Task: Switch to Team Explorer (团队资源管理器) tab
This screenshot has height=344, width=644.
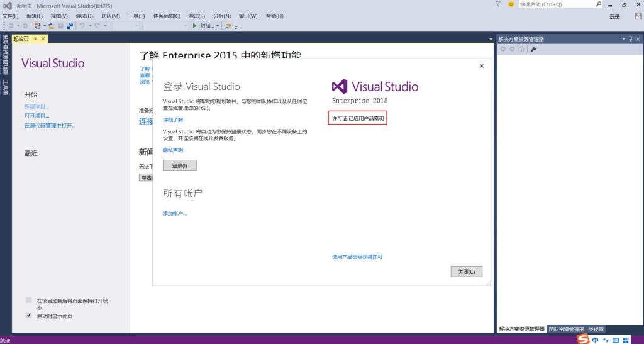Action: (566, 330)
